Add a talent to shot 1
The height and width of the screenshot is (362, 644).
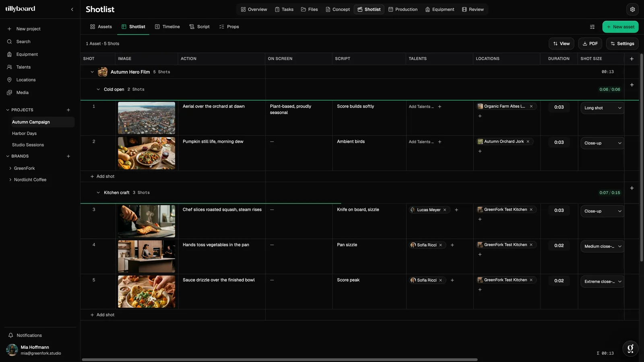(440, 107)
